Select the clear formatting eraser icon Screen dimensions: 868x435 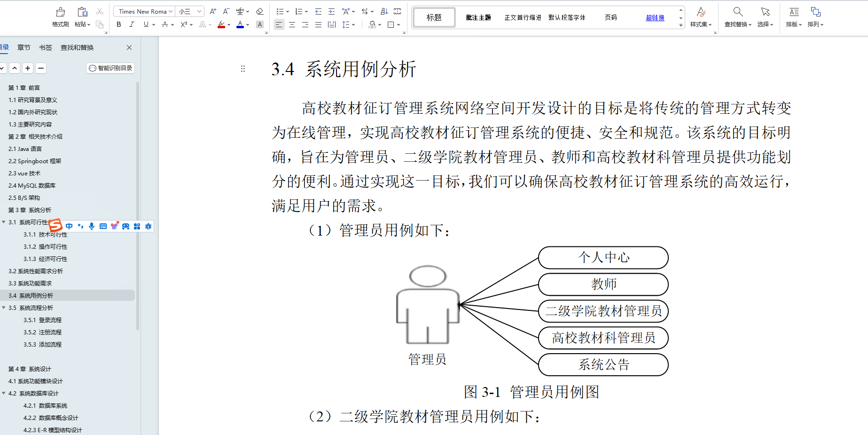[x=260, y=11]
